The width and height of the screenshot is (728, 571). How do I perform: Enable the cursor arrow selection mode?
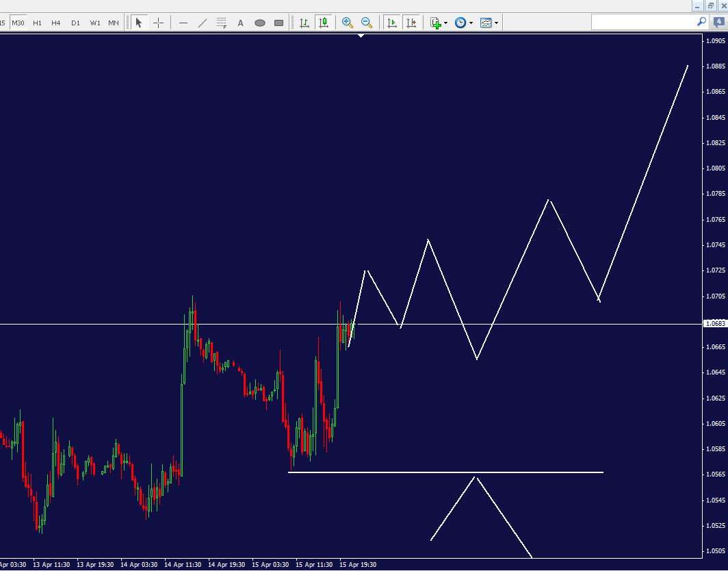(x=138, y=23)
